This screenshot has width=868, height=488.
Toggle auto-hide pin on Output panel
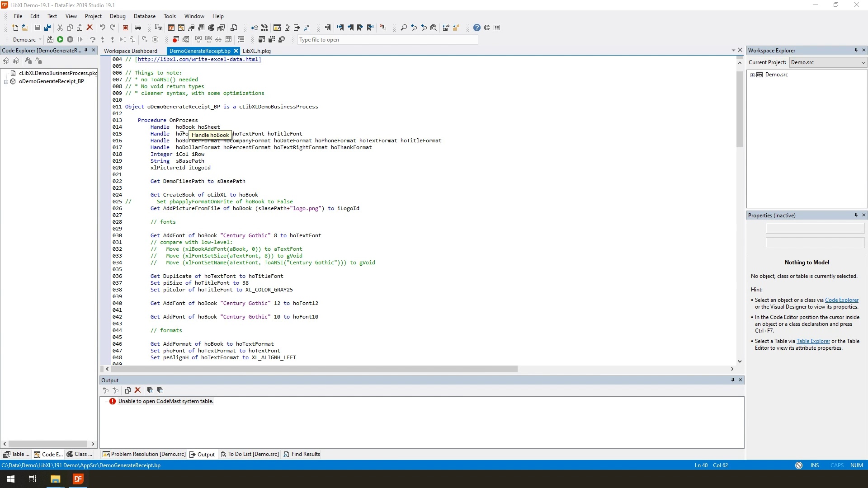[733, 380]
